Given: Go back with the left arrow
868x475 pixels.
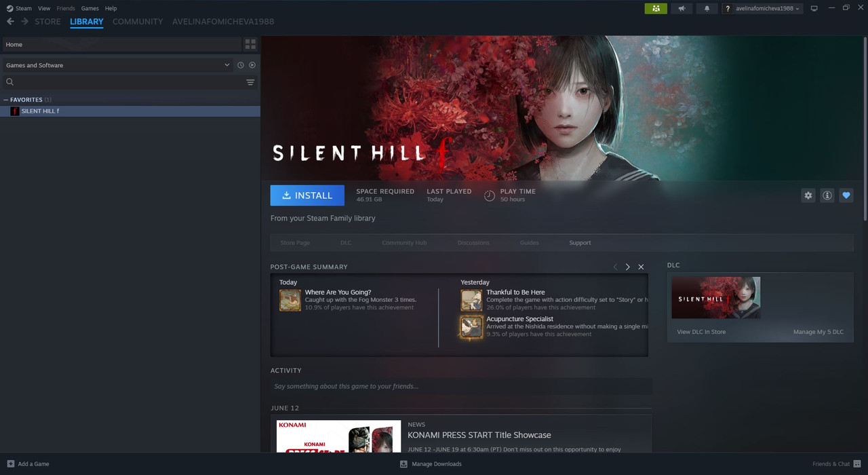Looking at the screenshot, I should point(10,22).
